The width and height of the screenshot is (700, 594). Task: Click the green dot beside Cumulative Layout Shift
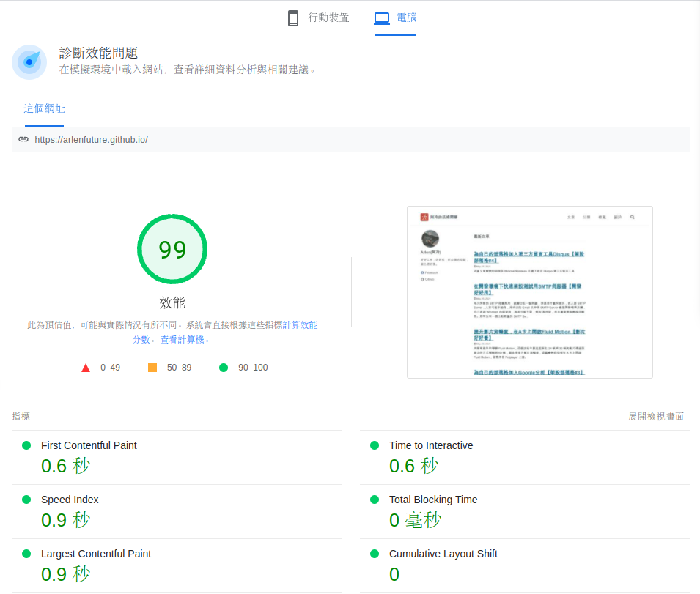375,554
